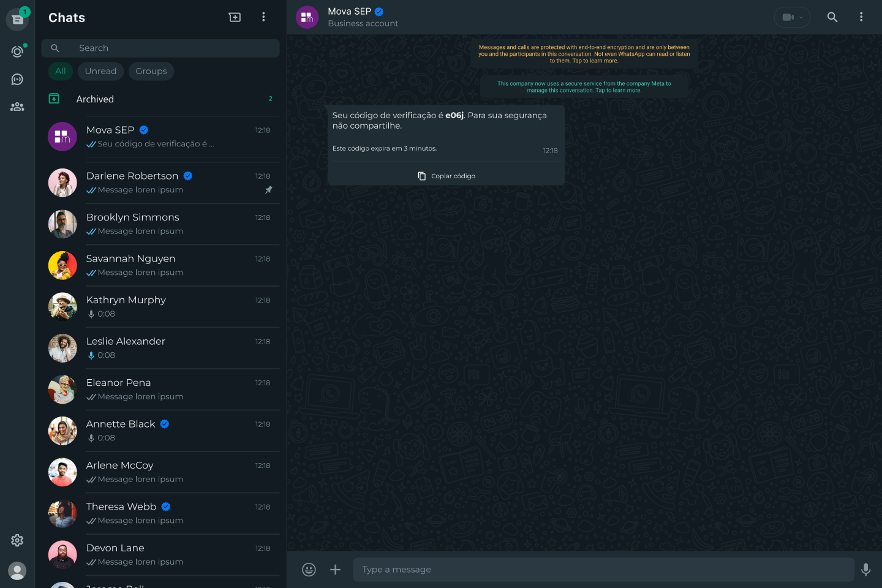Image resolution: width=882 pixels, height=588 pixels.
Task: Click Annette Black profile picture
Action: (62, 431)
